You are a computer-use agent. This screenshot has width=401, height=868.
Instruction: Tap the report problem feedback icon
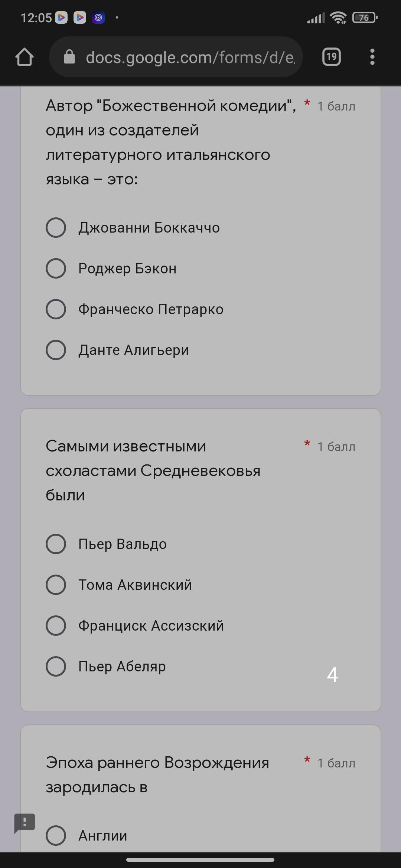pyautogui.click(x=25, y=823)
